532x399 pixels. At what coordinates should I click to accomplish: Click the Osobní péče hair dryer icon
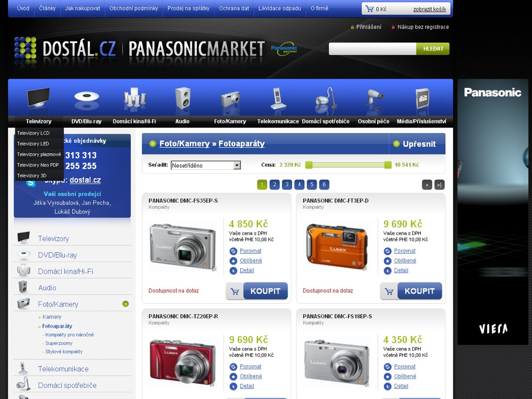point(373,99)
